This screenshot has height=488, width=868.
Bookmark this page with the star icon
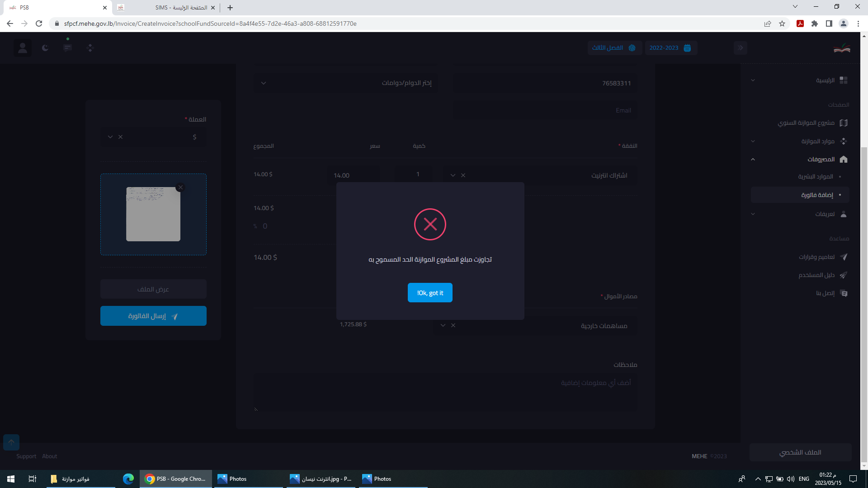click(782, 23)
